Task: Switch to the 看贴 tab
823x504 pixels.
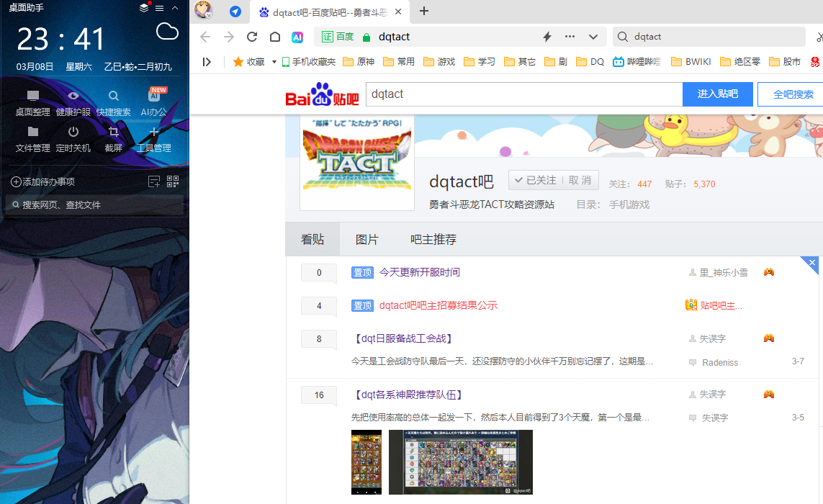Action: tap(312, 239)
